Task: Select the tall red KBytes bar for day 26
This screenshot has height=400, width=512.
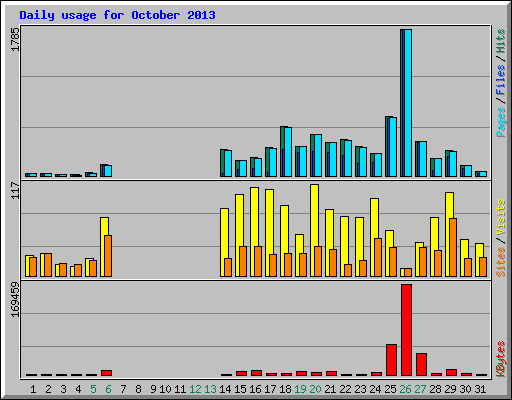Action: (406, 330)
